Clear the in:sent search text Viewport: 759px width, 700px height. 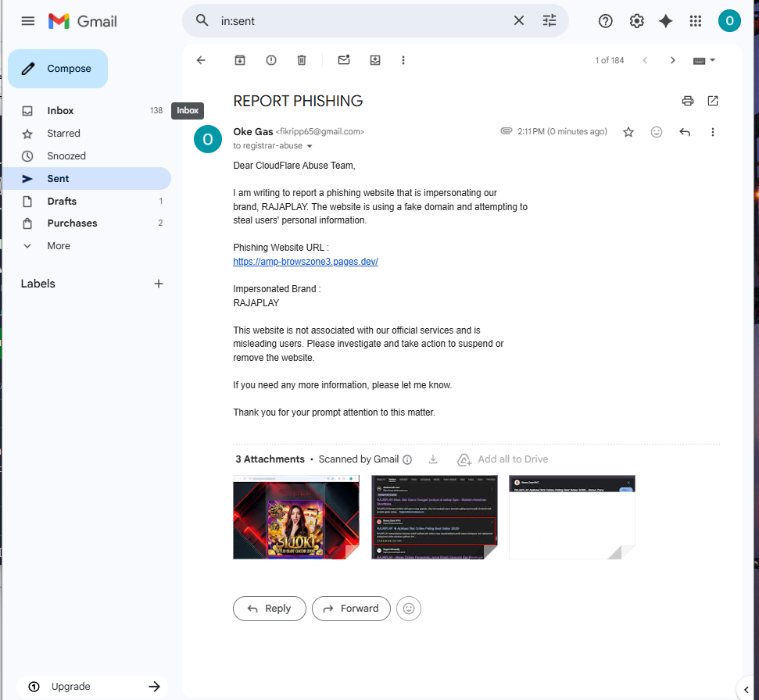tap(519, 20)
